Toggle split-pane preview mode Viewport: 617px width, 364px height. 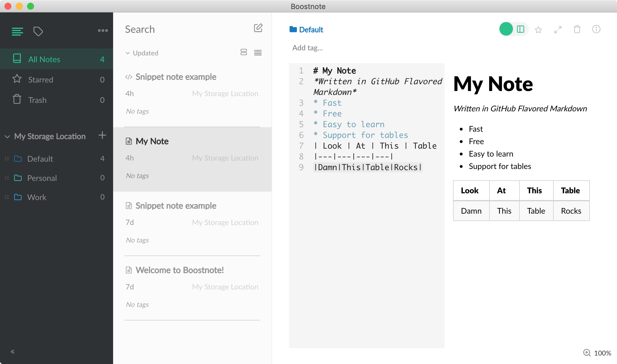pyautogui.click(x=520, y=29)
